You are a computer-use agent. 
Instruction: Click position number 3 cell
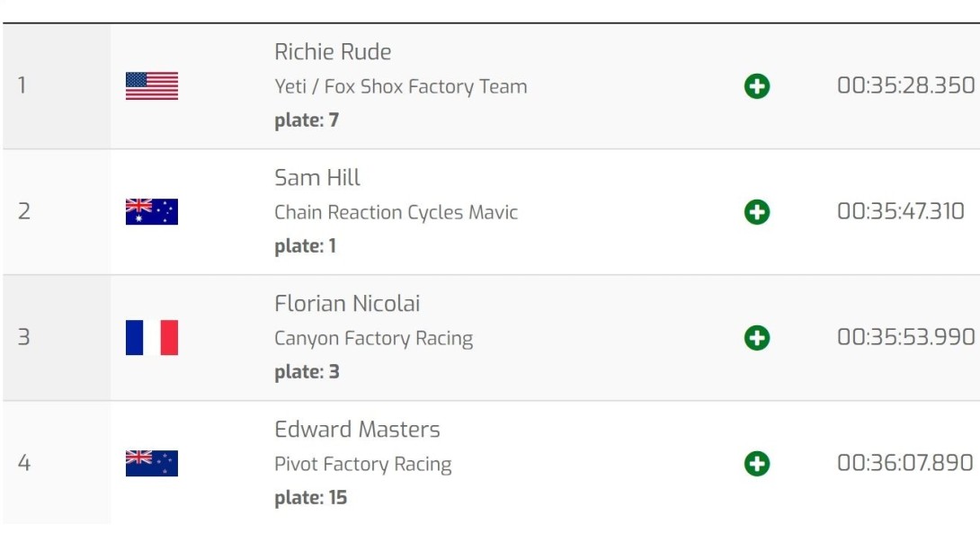click(x=57, y=338)
